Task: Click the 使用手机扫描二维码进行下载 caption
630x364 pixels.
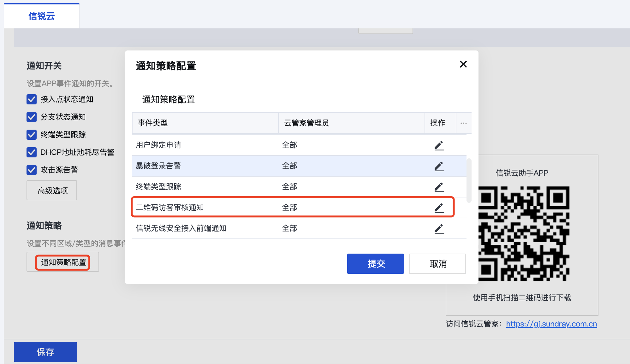Action: coord(522,297)
